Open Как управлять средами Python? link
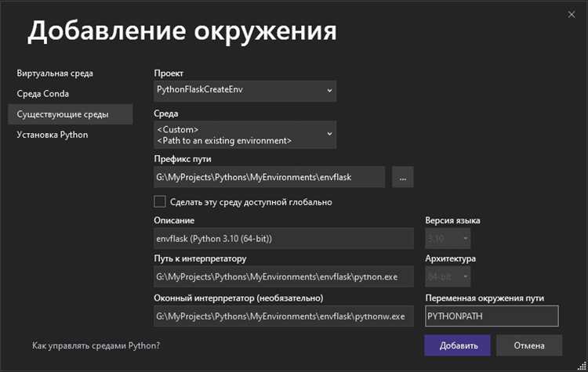Screen dimensions: 588x372 (x=96, y=345)
